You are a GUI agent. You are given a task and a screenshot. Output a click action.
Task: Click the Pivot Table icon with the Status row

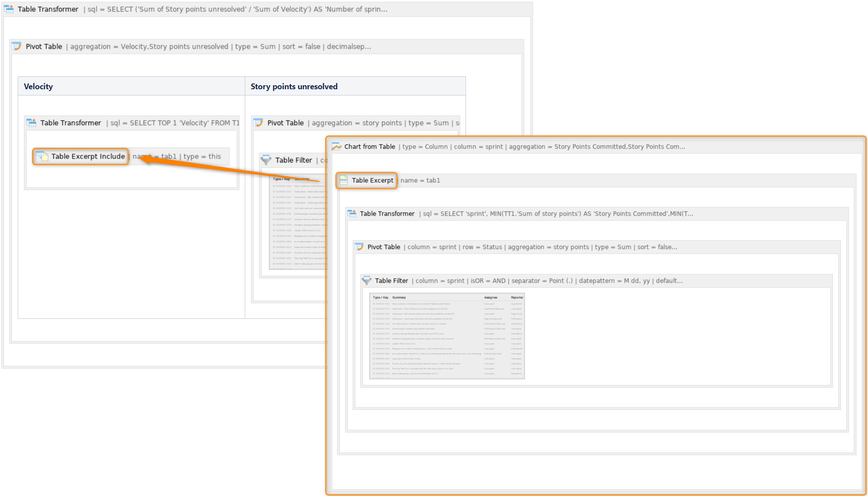pos(359,247)
